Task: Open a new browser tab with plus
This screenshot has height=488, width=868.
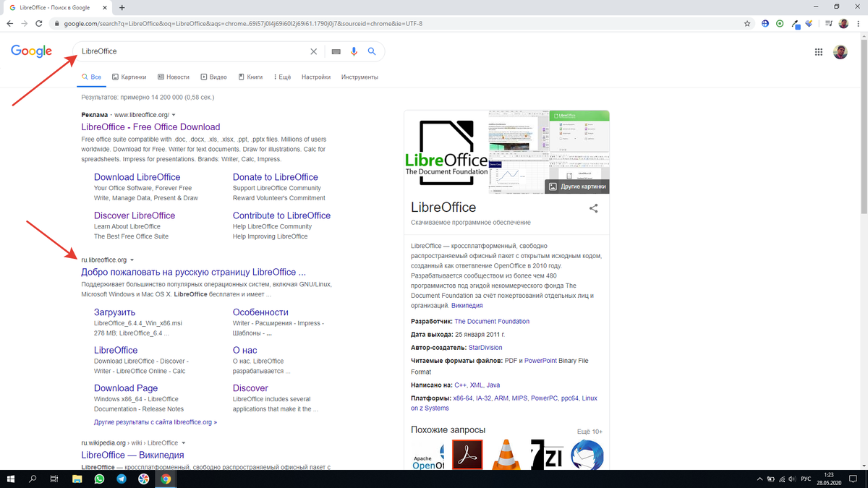Action: [x=122, y=7]
